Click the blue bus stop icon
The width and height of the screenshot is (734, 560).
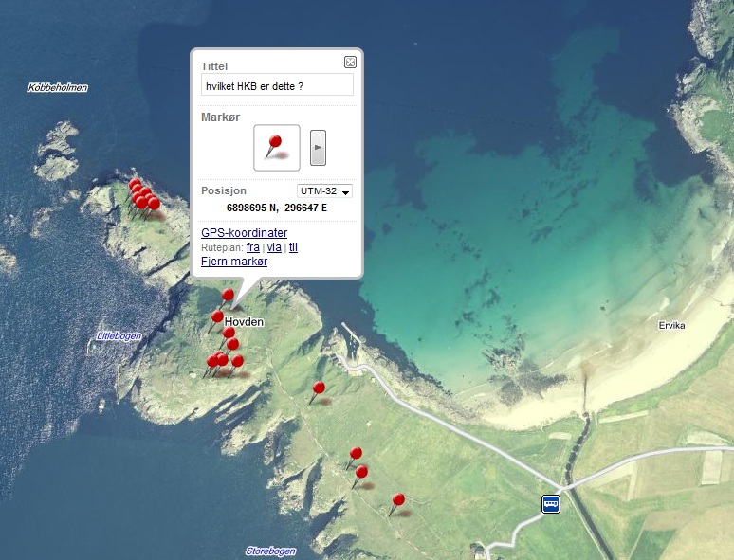click(x=551, y=504)
